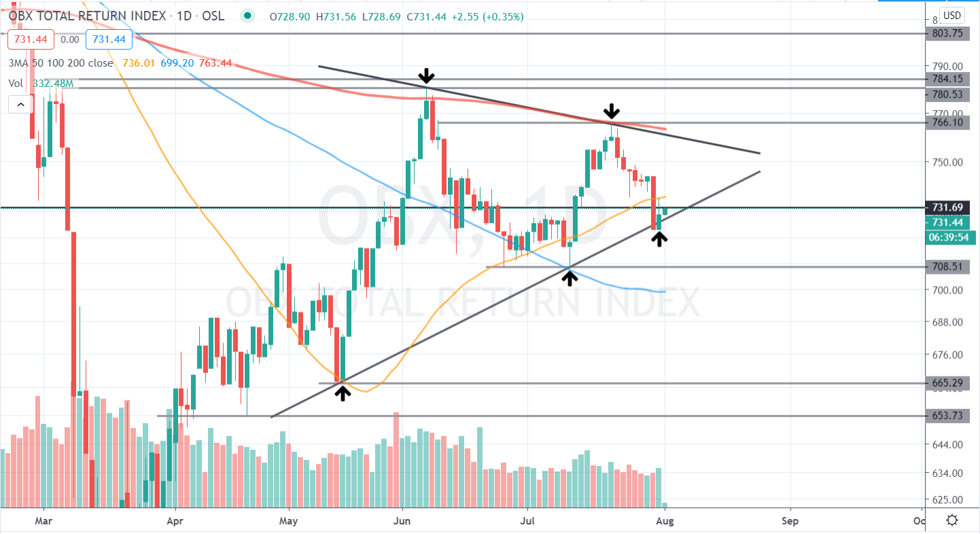
Task: Collapse the indicator legend with chevron
Action: tap(20, 104)
